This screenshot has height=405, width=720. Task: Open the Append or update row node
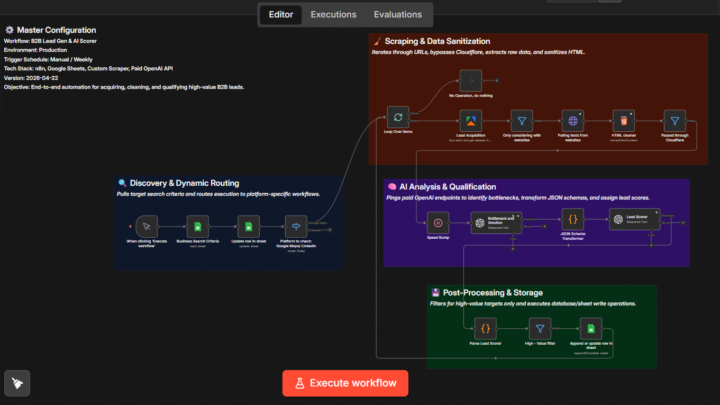[591, 329]
